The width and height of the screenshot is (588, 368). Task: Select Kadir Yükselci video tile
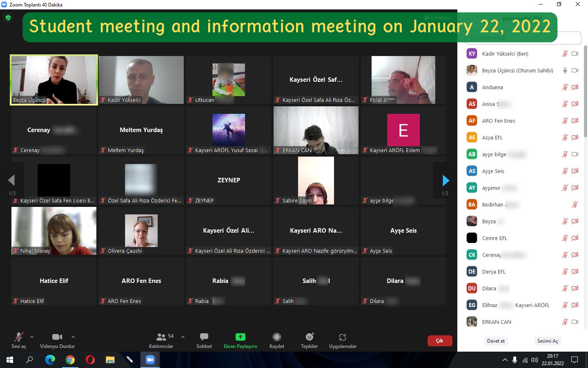pos(141,80)
